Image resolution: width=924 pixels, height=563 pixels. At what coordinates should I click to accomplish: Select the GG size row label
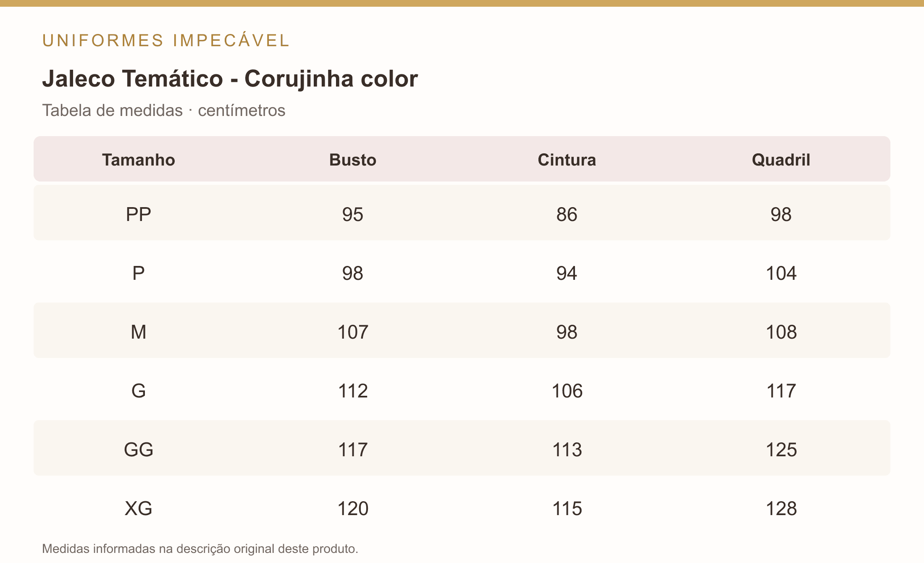tap(139, 450)
